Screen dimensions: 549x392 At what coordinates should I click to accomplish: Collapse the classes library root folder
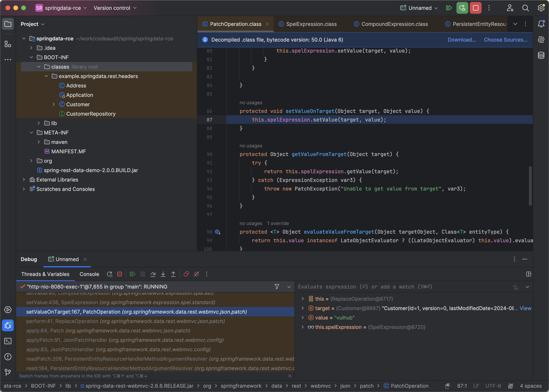coord(39,67)
